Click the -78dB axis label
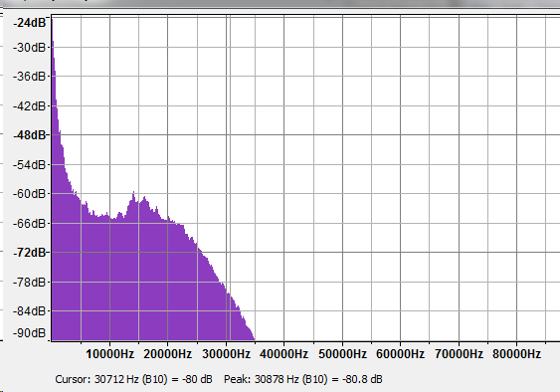The height and width of the screenshot is (392, 560). pos(30,282)
